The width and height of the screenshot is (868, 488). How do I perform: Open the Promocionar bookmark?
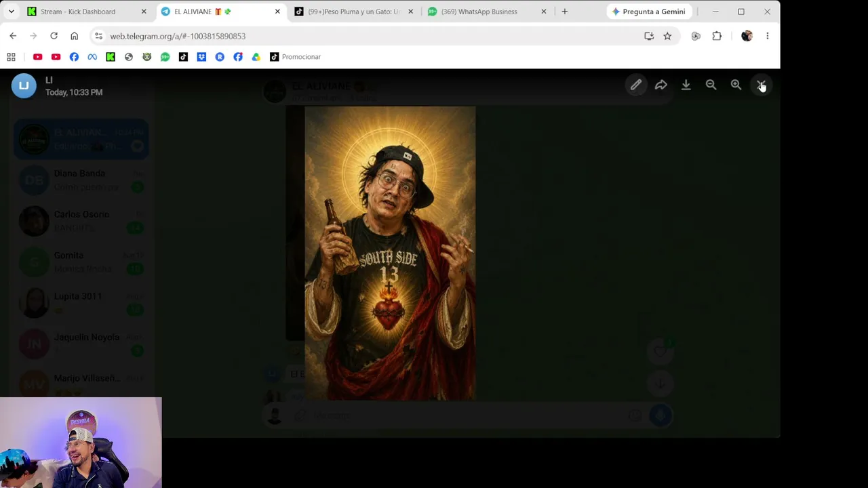tap(295, 57)
